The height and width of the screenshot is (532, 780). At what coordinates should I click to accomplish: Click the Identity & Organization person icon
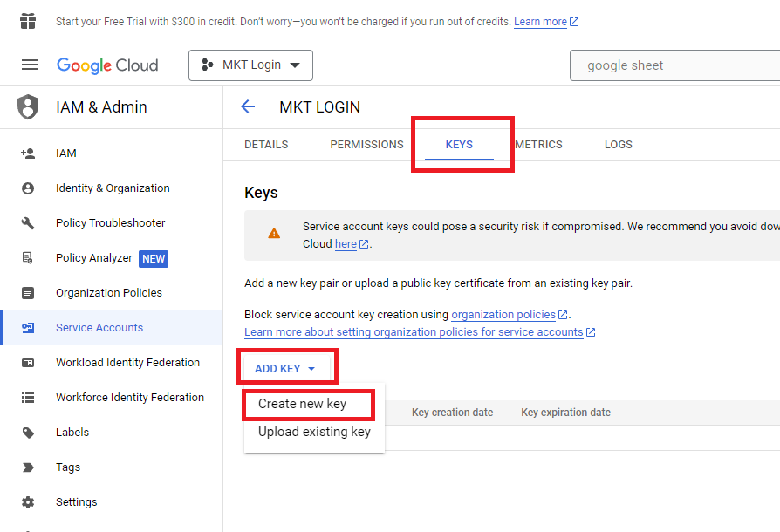[x=28, y=188]
